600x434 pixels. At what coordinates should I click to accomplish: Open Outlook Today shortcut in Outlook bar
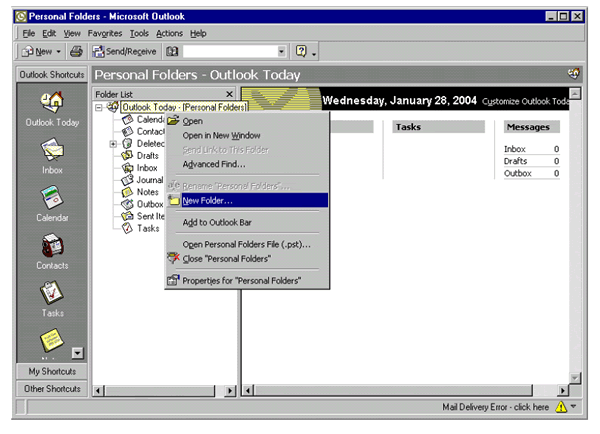pyautogui.click(x=52, y=109)
